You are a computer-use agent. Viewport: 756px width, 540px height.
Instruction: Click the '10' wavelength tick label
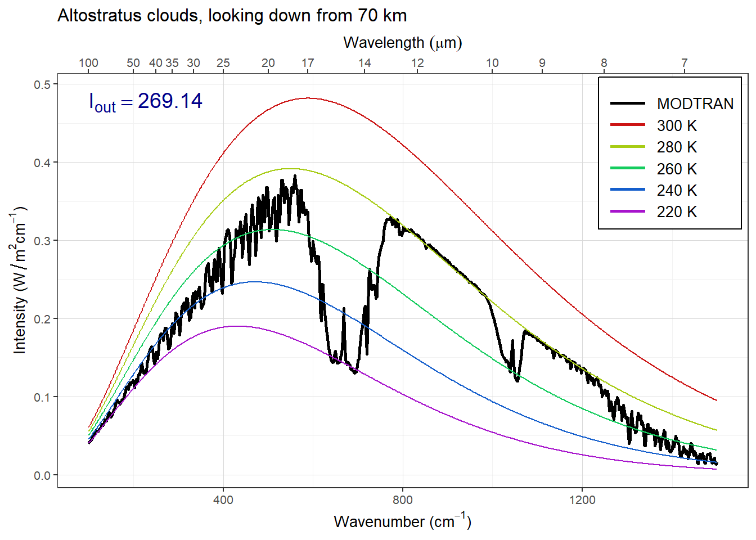pos(492,63)
